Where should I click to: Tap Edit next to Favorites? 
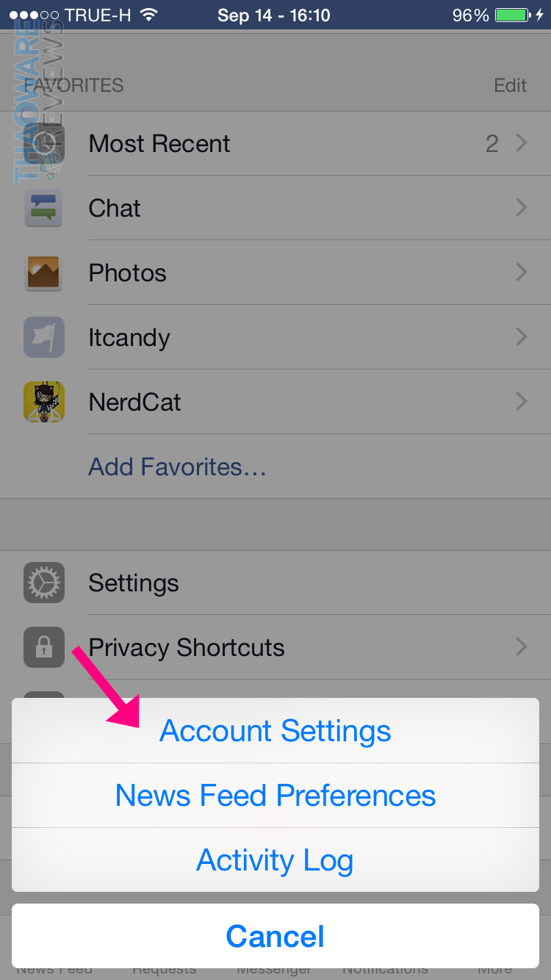(x=510, y=85)
